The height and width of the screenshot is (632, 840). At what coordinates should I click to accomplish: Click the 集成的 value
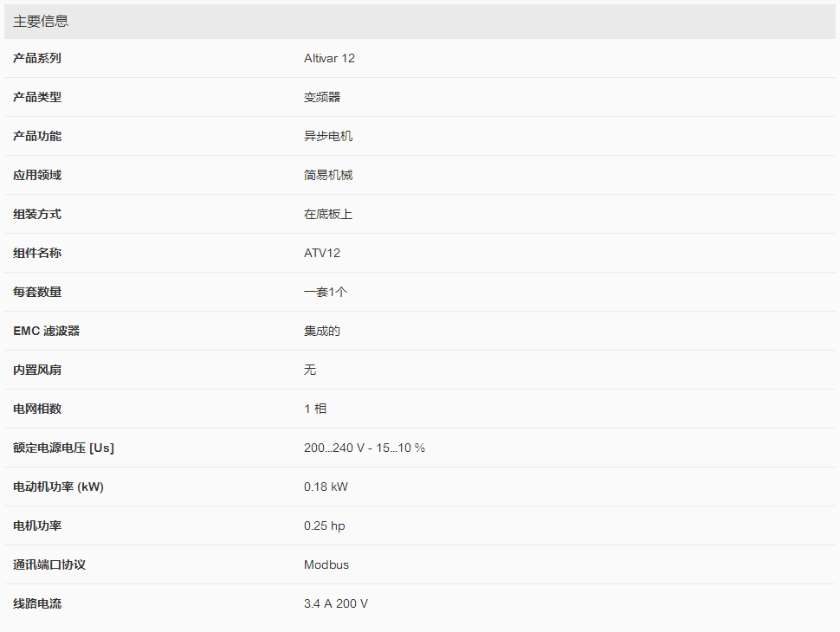tap(322, 331)
